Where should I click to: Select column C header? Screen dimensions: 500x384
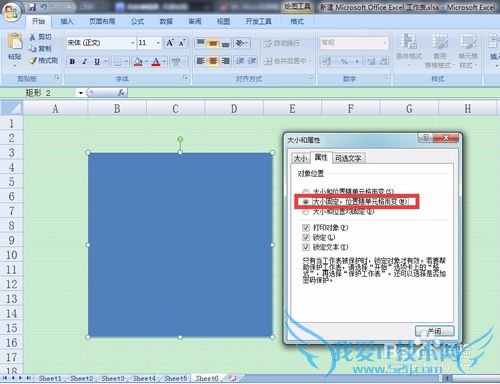[x=175, y=109]
